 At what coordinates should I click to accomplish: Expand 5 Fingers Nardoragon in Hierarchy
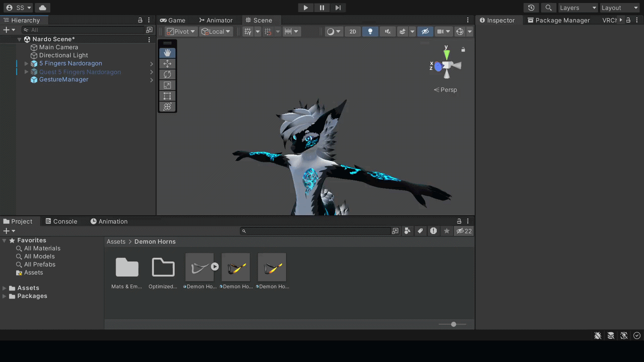(x=27, y=63)
